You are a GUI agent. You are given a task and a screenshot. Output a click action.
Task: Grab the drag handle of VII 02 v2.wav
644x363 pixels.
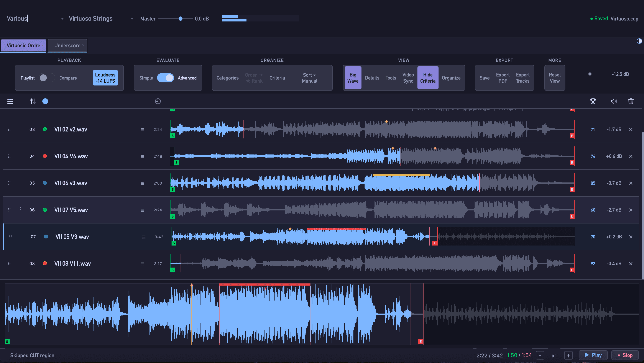click(9, 129)
